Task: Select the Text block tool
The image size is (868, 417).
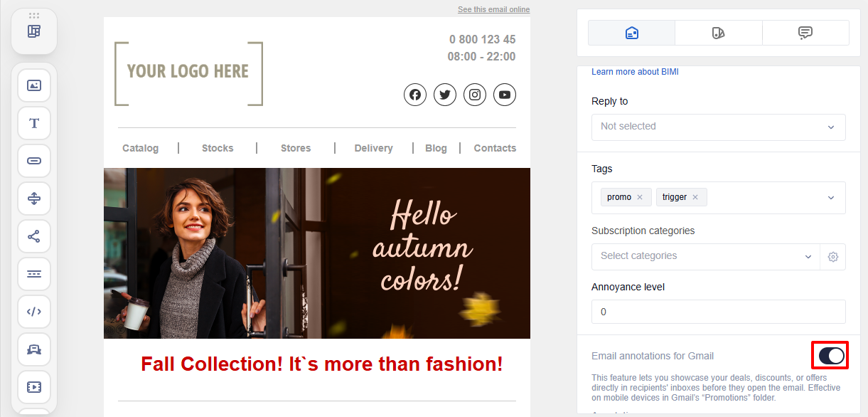Action: 33,123
